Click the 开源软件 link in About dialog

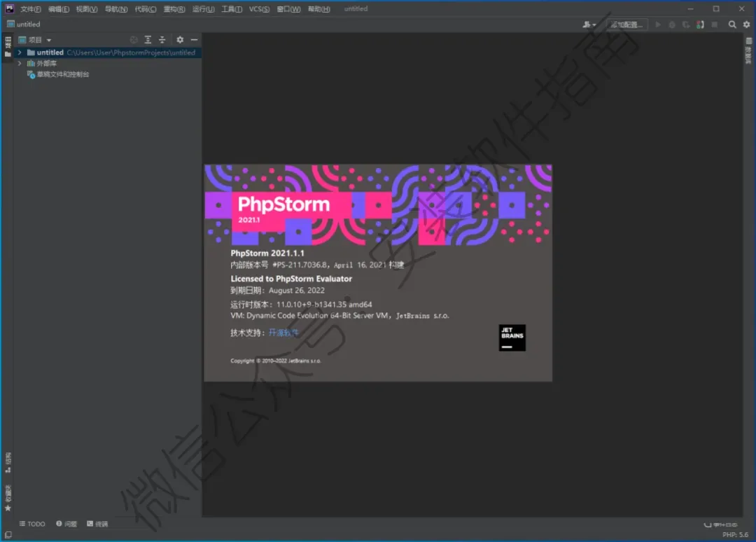click(x=283, y=333)
